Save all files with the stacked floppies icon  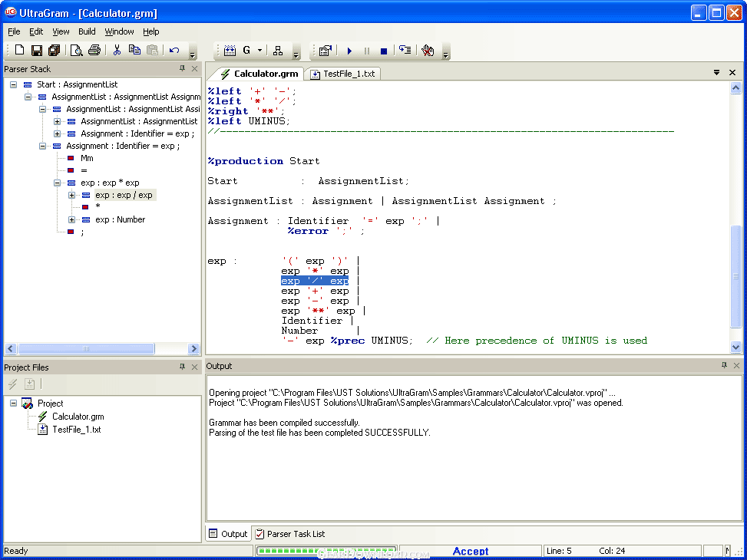[x=55, y=50]
